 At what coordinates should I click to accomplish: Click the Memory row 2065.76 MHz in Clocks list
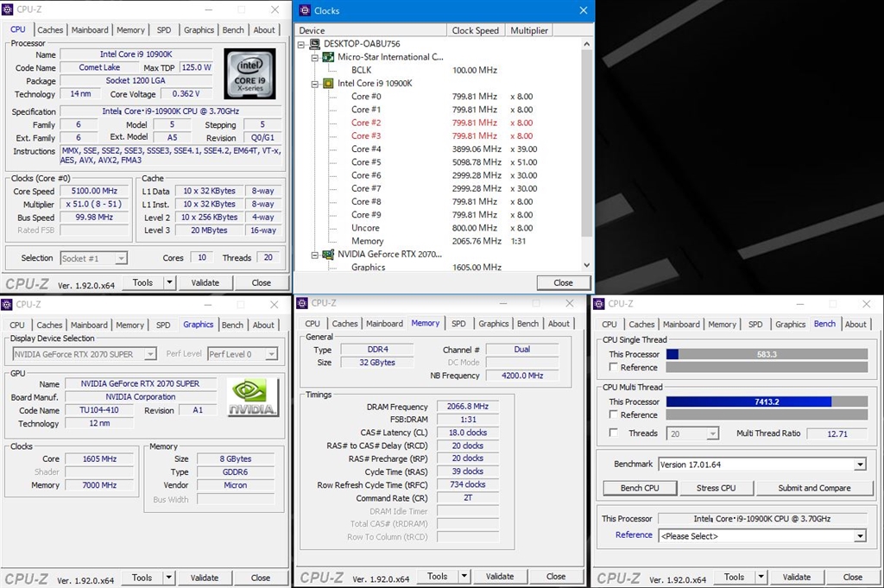[x=439, y=241]
